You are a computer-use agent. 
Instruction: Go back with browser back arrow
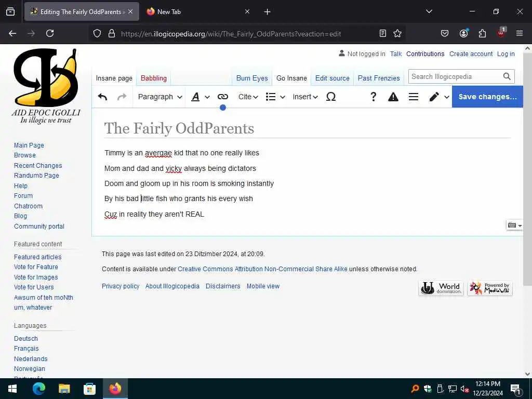pyautogui.click(x=12, y=33)
